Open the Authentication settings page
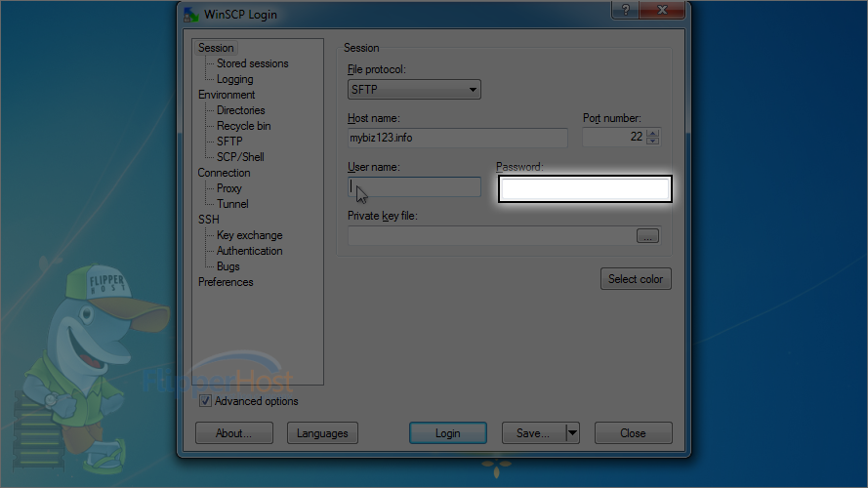This screenshot has height=488, width=868. coord(250,251)
